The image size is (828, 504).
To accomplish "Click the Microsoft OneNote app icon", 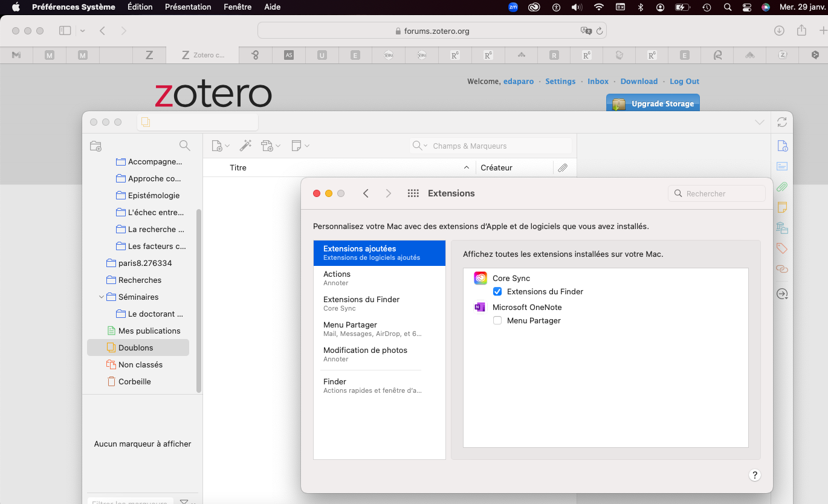I will pos(480,307).
